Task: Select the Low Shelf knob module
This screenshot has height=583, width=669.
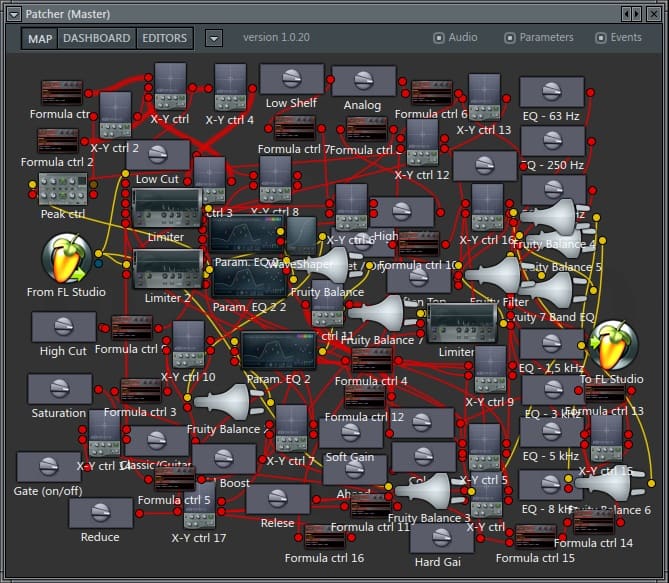Action: coord(291,79)
